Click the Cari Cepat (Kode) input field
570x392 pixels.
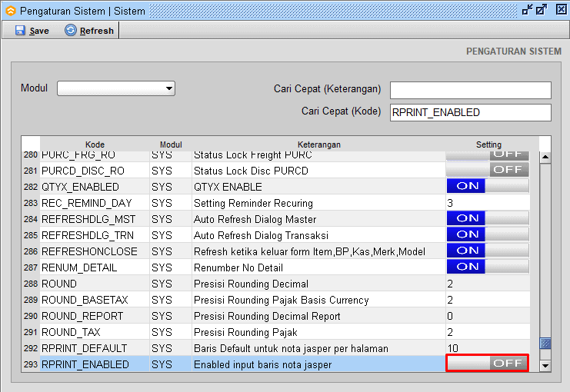(x=471, y=113)
